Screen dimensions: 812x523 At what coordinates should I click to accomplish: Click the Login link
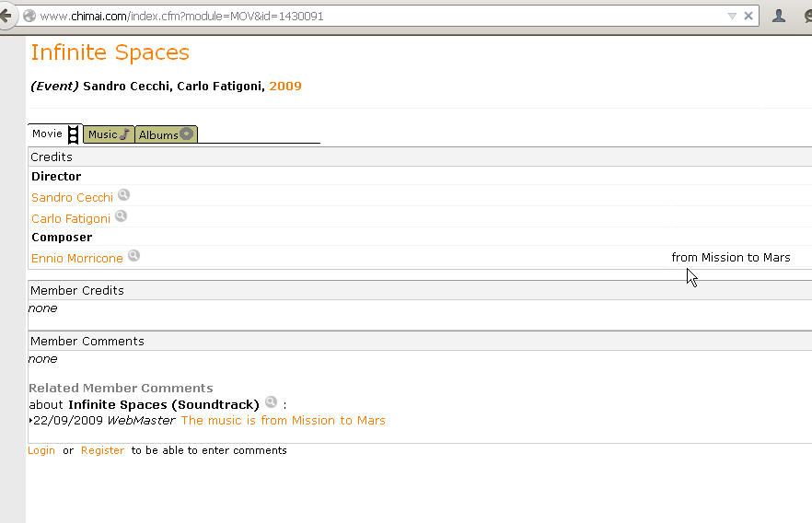41,450
